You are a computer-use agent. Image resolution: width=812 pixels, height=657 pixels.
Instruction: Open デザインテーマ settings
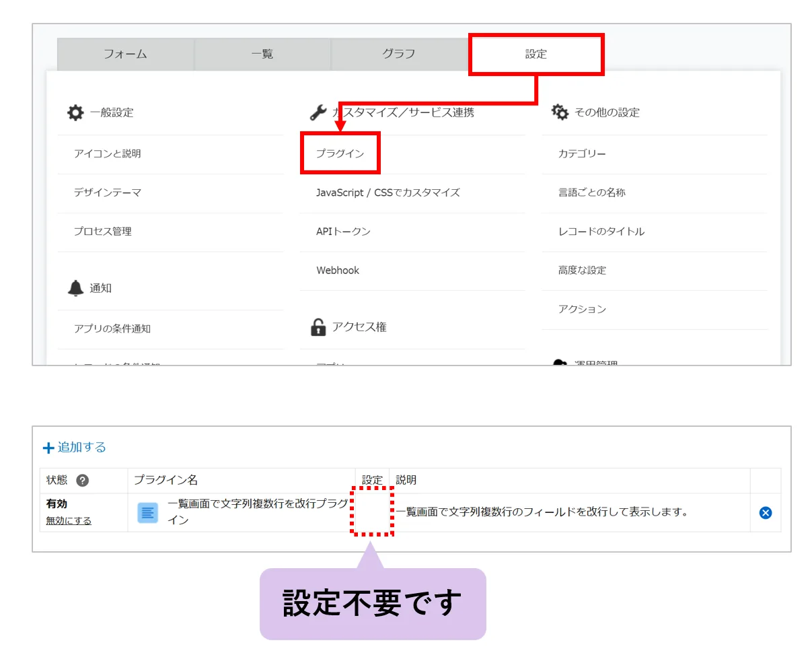(108, 193)
